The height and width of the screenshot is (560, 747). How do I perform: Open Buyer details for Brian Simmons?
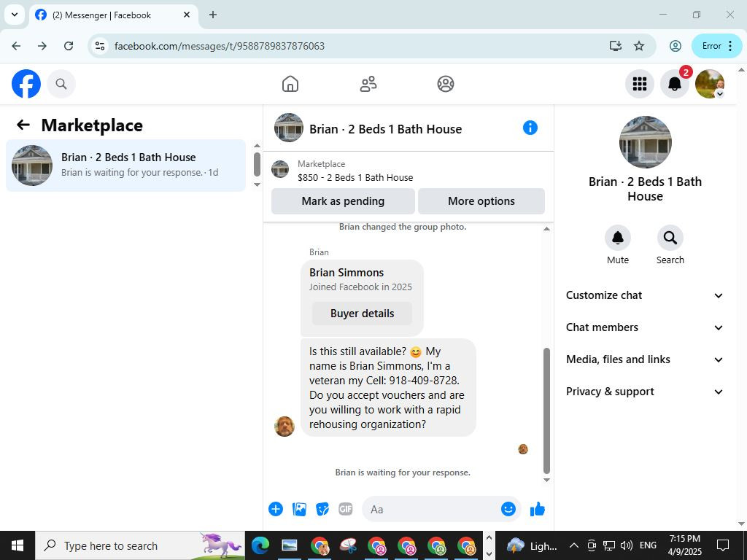[x=362, y=314]
